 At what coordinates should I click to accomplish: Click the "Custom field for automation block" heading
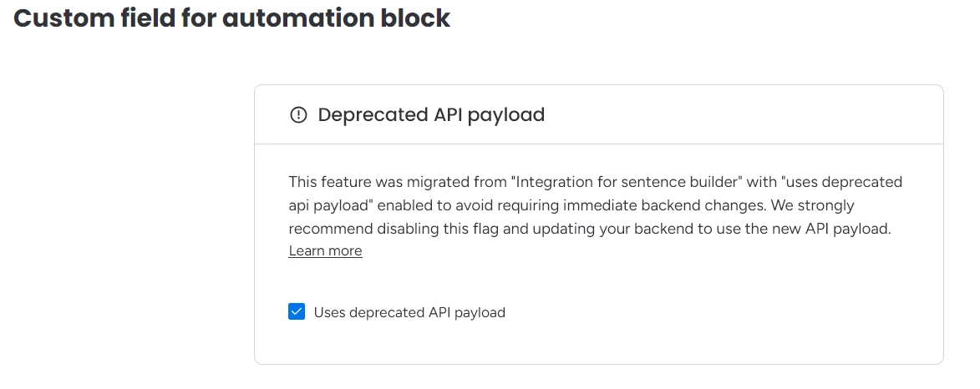pyautogui.click(x=232, y=18)
